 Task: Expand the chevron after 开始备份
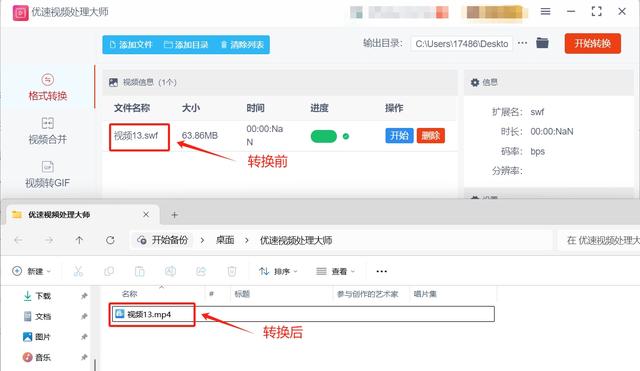[202, 240]
